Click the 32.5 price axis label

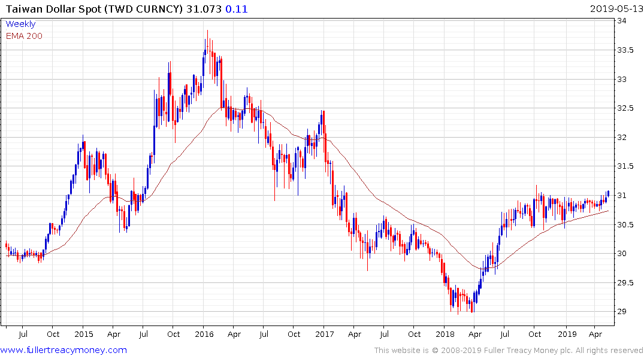click(625, 108)
